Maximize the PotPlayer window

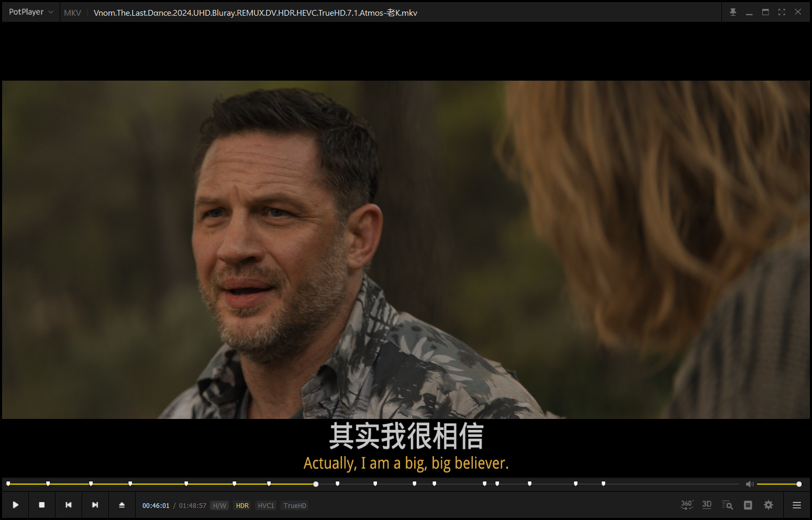765,12
